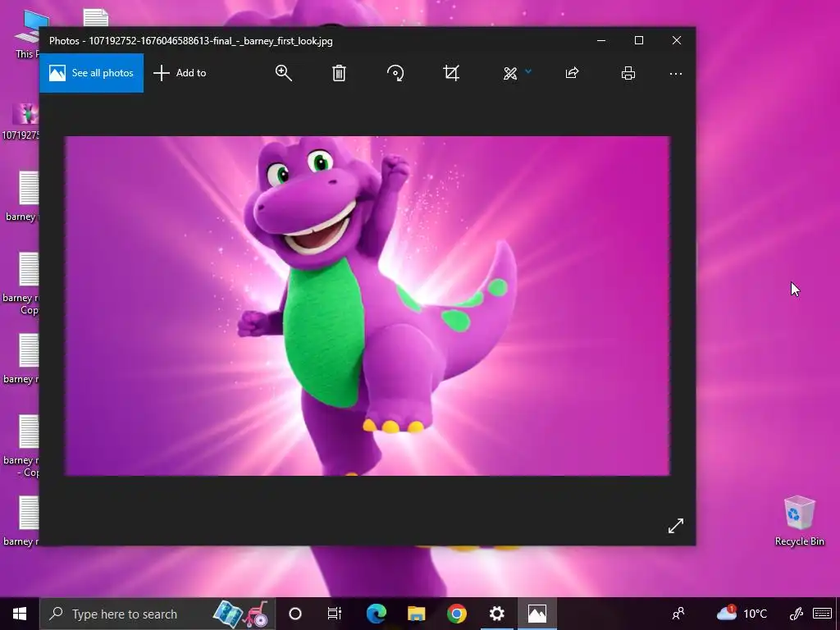Open the Windows Start menu
Image resolution: width=840 pixels, height=630 pixels.
[x=20, y=614]
